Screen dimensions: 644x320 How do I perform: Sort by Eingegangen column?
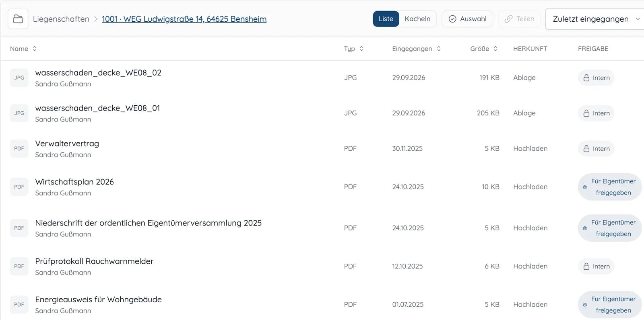point(417,49)
